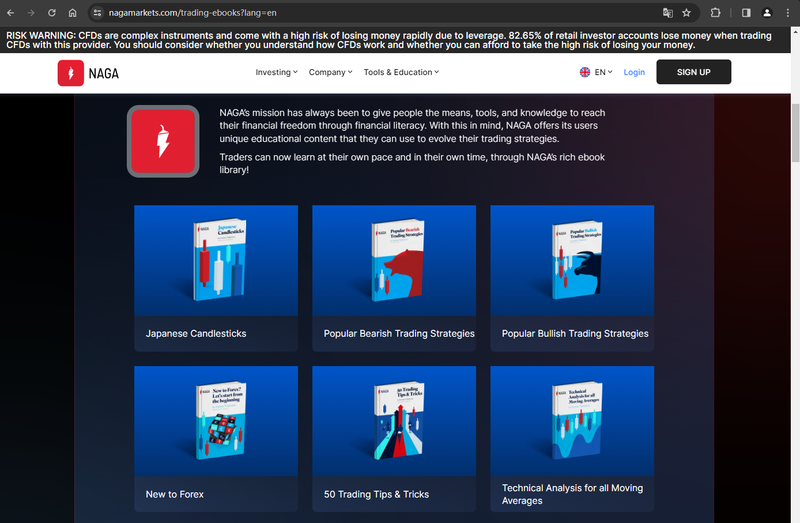This screenshot has height=523, width=800.
Task: Open the Chrome three-dot menu
Action: 788,13
